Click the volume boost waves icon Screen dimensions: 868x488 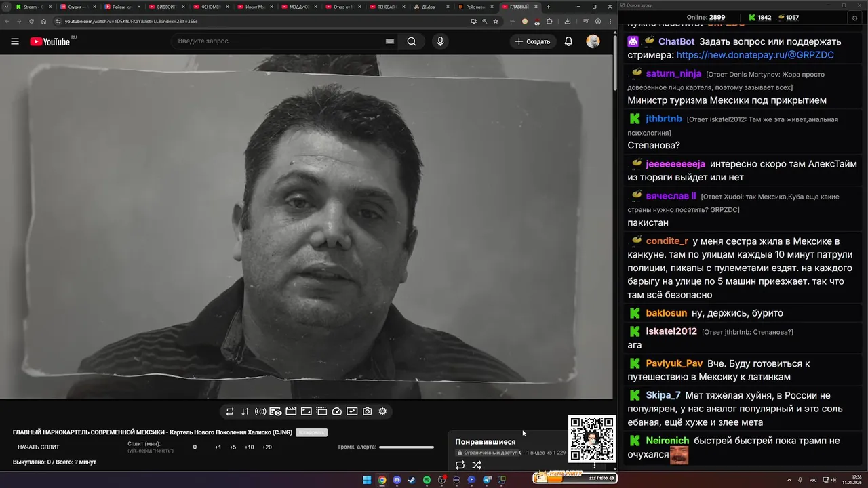260,411
